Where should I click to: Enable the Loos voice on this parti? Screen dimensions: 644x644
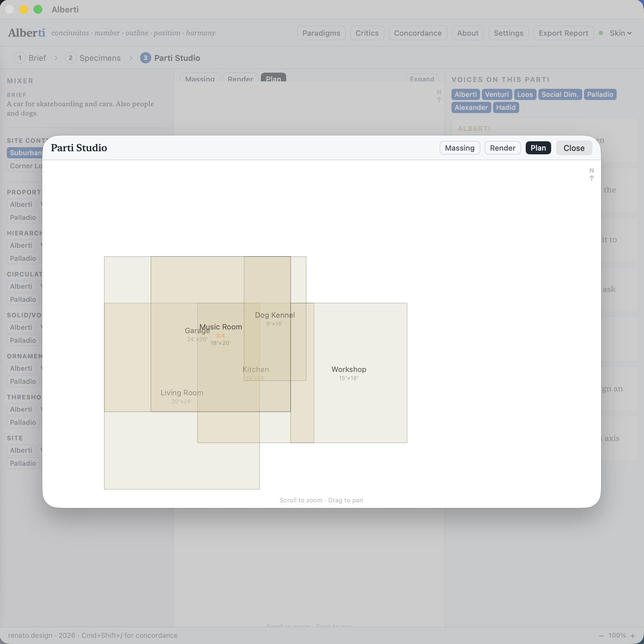(525, 94)
